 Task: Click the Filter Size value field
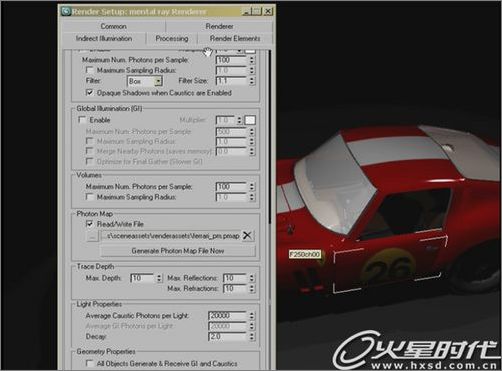231,81
